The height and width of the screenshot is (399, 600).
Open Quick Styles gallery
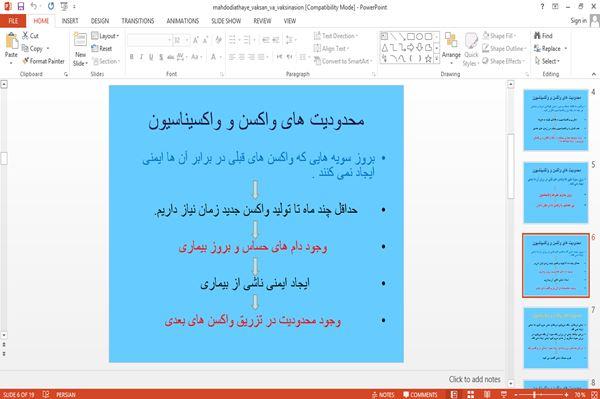click(471, 50)
